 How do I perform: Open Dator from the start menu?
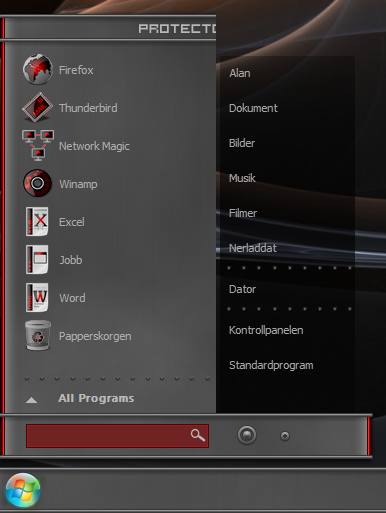tap(242, 289)
